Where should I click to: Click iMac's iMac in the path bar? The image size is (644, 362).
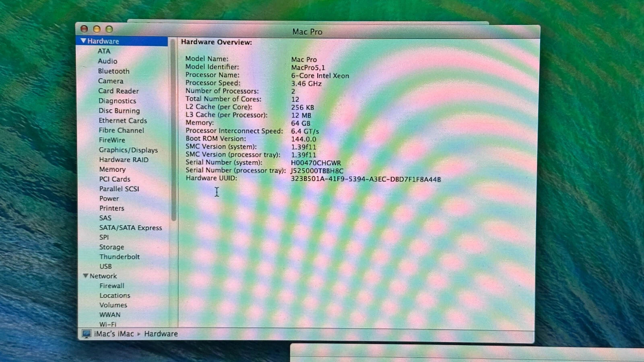[x=114, y=334]
